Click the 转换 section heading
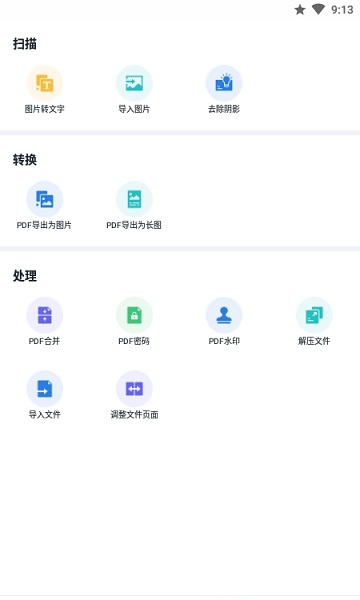 25,160
